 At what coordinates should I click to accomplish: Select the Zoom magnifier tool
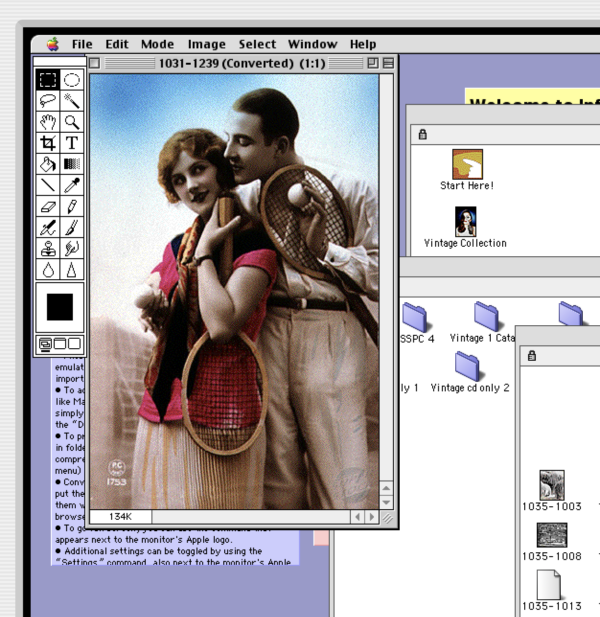coord(72,122)
